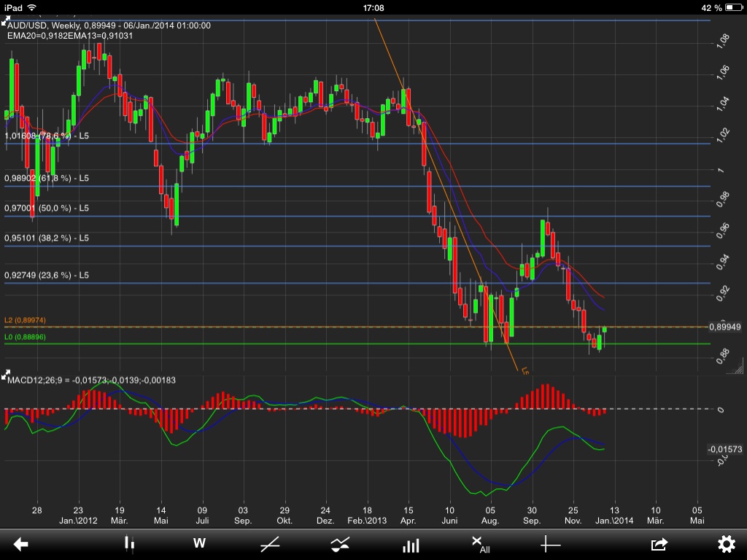The image size is (747, 560).
Task: Open the bar chart studies icon
Action: [x=411, y=545]
